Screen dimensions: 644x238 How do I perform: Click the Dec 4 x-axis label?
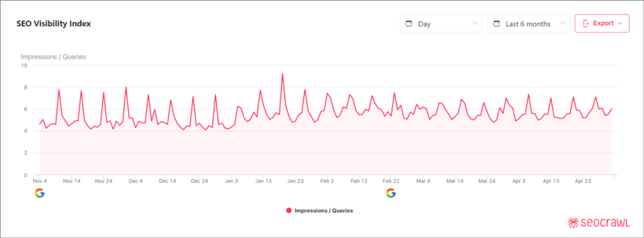click(x=136, y=181)
